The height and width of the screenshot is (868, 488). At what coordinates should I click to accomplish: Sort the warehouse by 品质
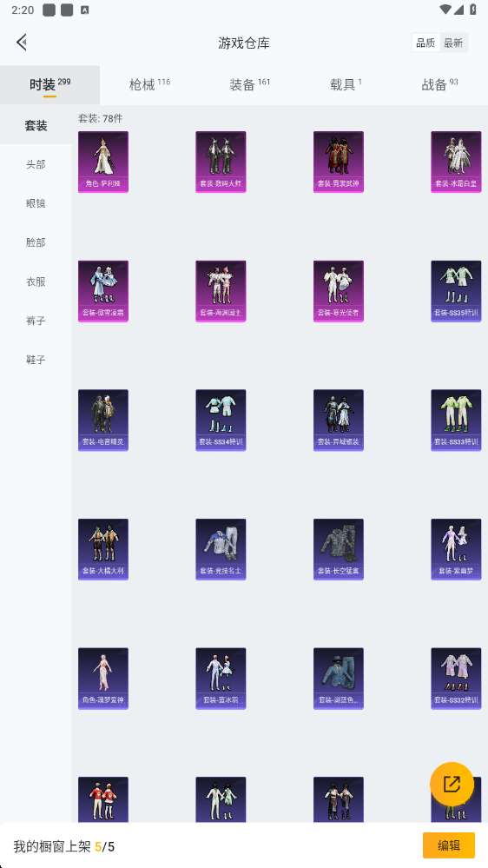(x=425, y=43)
